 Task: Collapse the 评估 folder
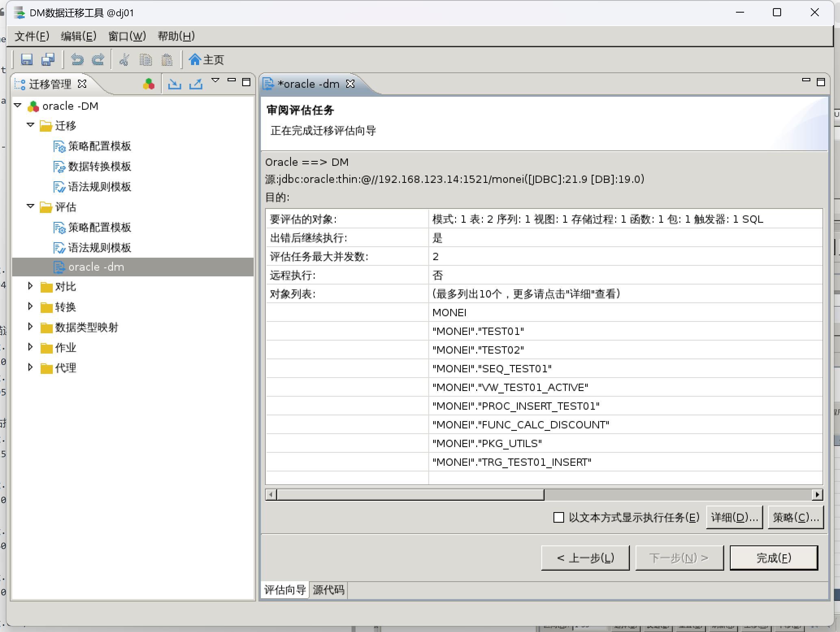point(30,206)
